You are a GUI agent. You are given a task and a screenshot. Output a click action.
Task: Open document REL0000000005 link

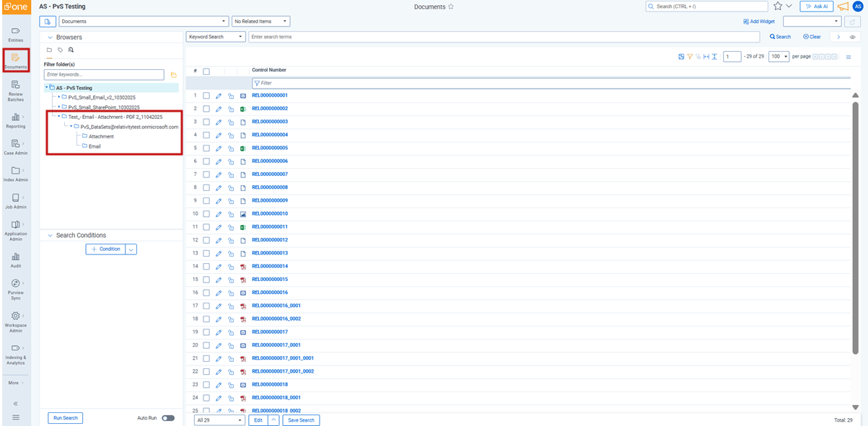(x=270, y=148)
